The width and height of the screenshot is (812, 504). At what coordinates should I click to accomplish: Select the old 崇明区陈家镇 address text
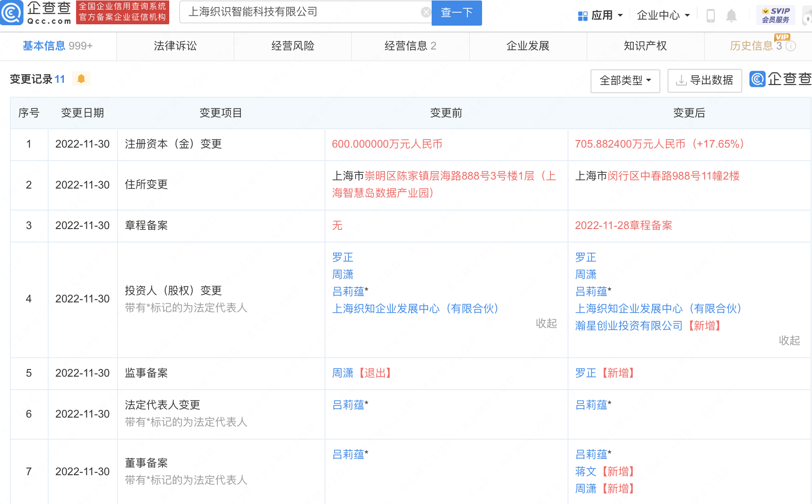click(444, 184)
